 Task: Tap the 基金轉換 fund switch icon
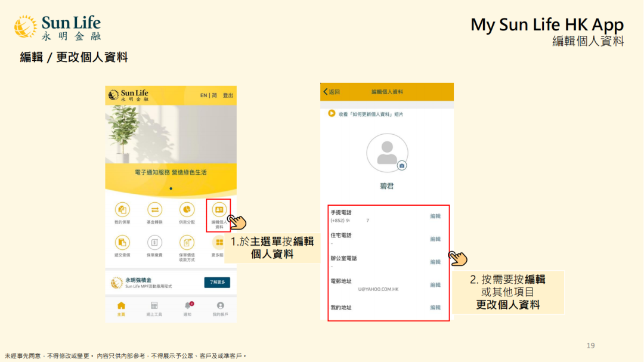(x=154, y=210)
